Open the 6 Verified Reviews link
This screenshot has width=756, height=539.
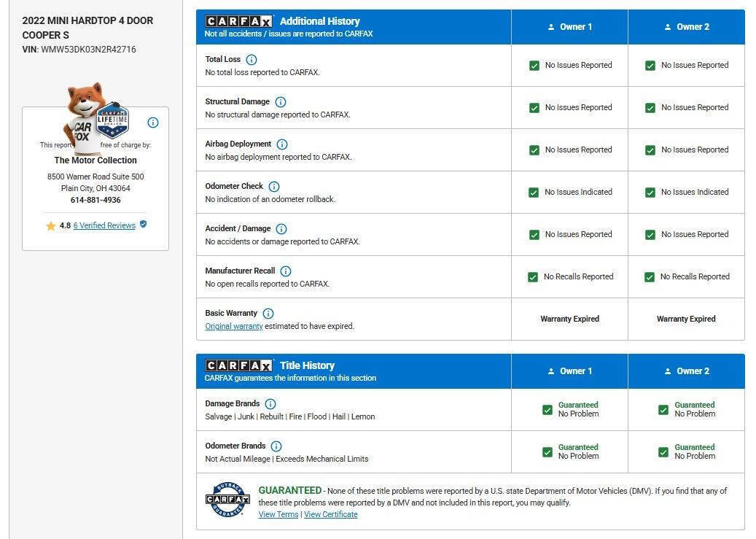tap(104, 225)
